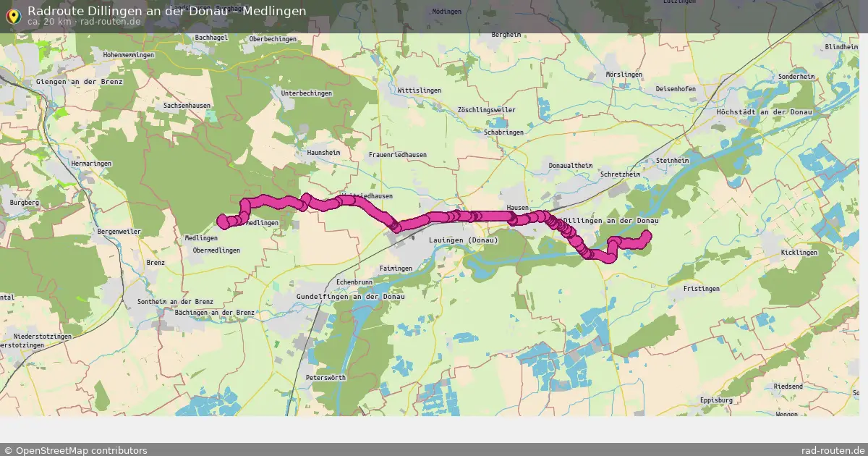Click the 'Unterbechingen' label
The image size is (868, 456).
[307, 93]
